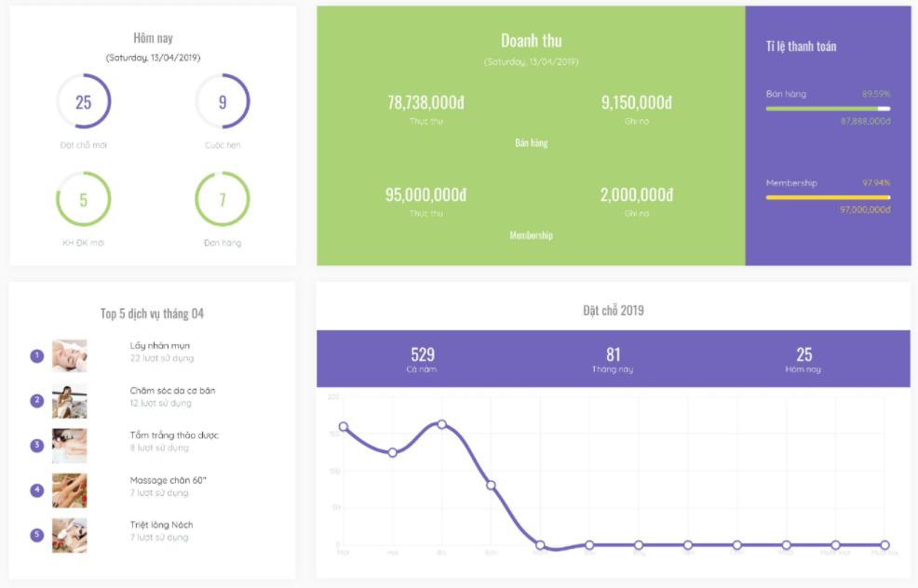This screenshot has width=918, height=588.
Task: Click rank badge 1 beside Lấy nhân mụn
Action: tap(37, 355)
